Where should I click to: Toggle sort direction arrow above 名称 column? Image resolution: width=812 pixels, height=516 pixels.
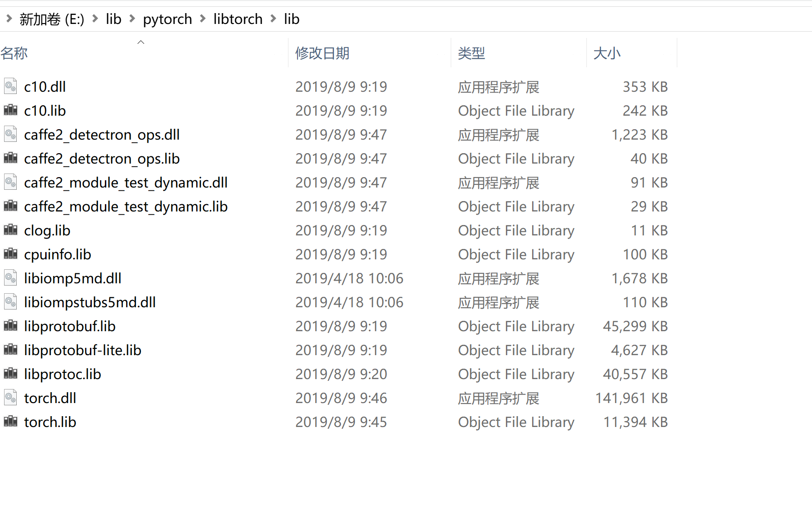click(x=141, y=42)
